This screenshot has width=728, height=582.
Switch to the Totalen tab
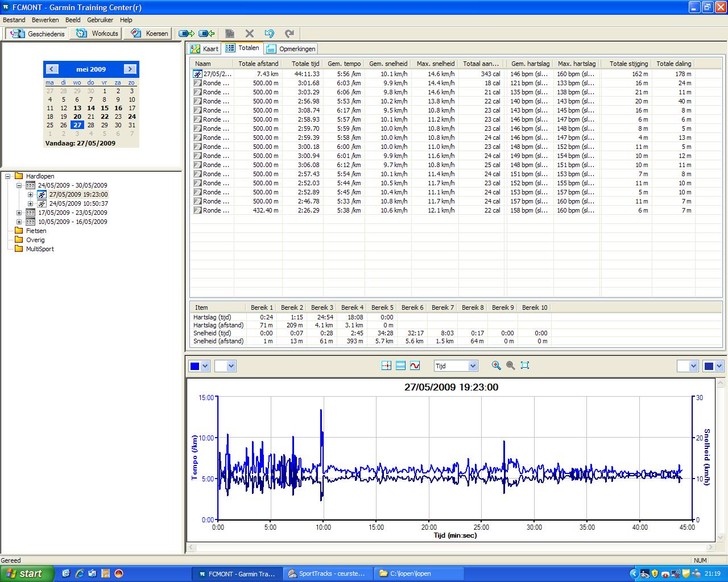point(242,48)
